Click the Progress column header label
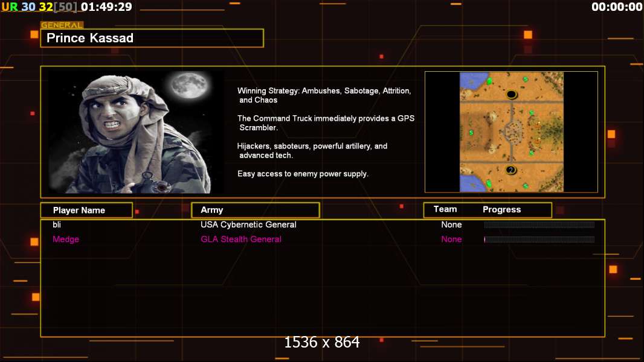 coord(501,209)
